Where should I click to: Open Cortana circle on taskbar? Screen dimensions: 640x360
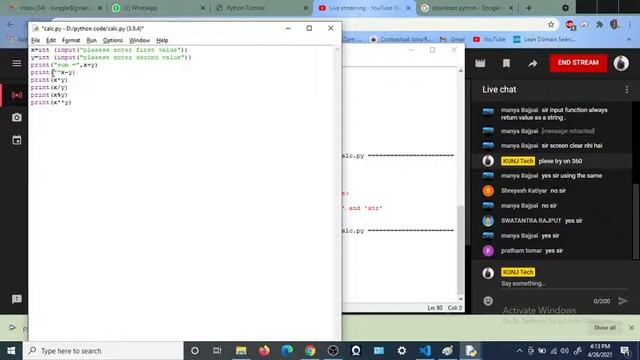click(x=195, y=351)
